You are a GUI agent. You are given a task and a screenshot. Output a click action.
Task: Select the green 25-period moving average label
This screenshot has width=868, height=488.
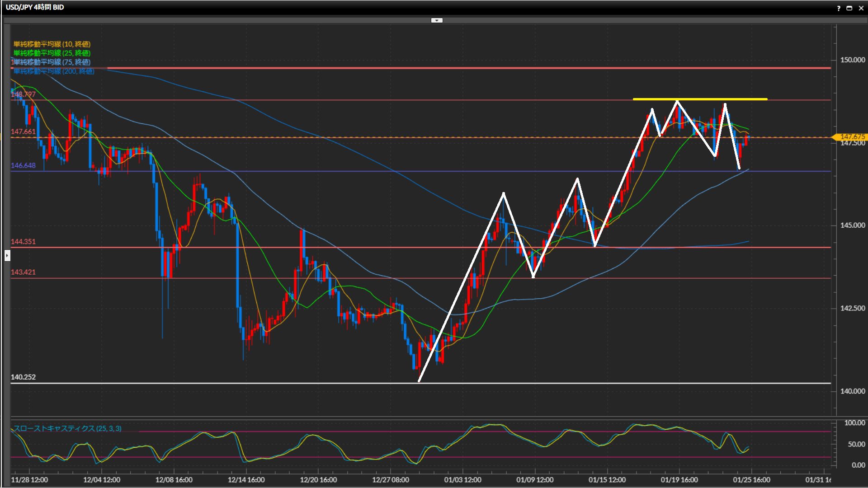click(52, 53)
